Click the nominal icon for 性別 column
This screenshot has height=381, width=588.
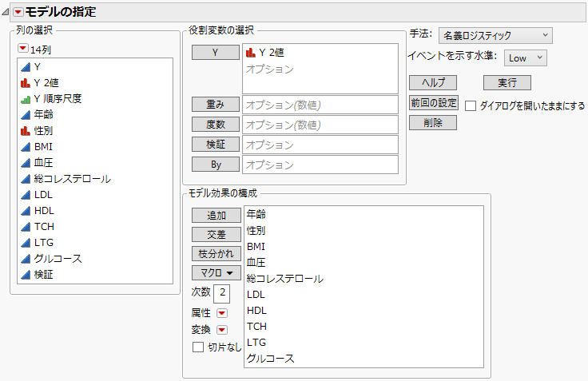[25, 130]
